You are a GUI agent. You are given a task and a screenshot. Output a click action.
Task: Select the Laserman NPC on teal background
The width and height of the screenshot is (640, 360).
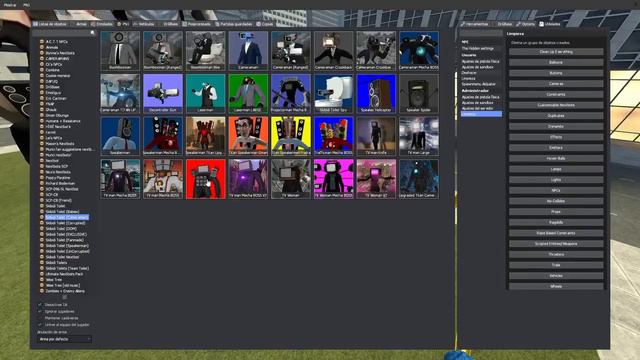(205, 93)
